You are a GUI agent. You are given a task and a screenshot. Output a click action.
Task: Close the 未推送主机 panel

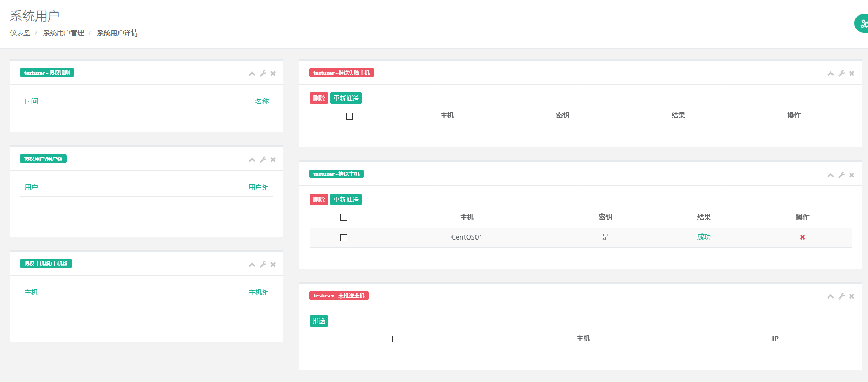pos(852,296)
